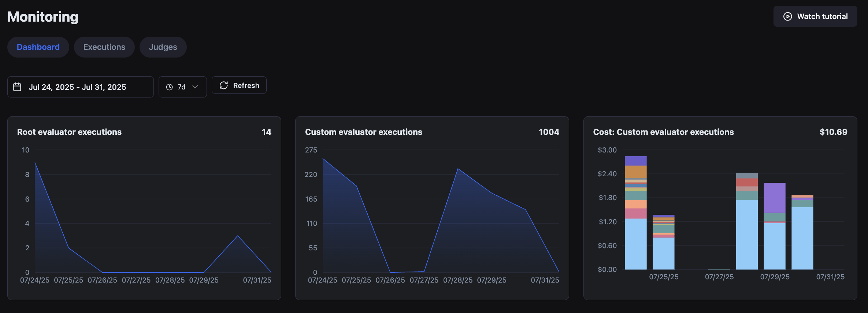868x313 pixels.
Task: Click the $10.69 total cost value
Action: coord(833,132)
